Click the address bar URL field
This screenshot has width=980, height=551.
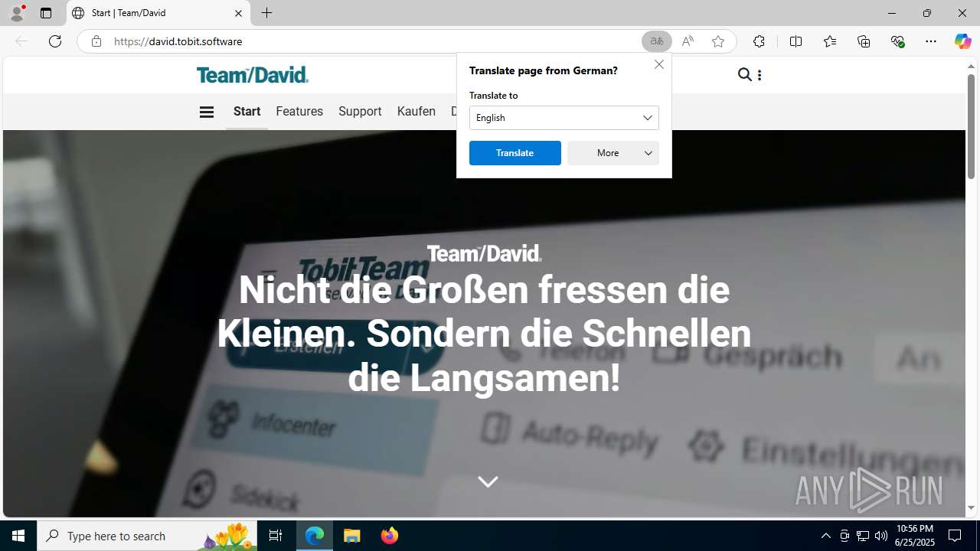click(375, 41)
